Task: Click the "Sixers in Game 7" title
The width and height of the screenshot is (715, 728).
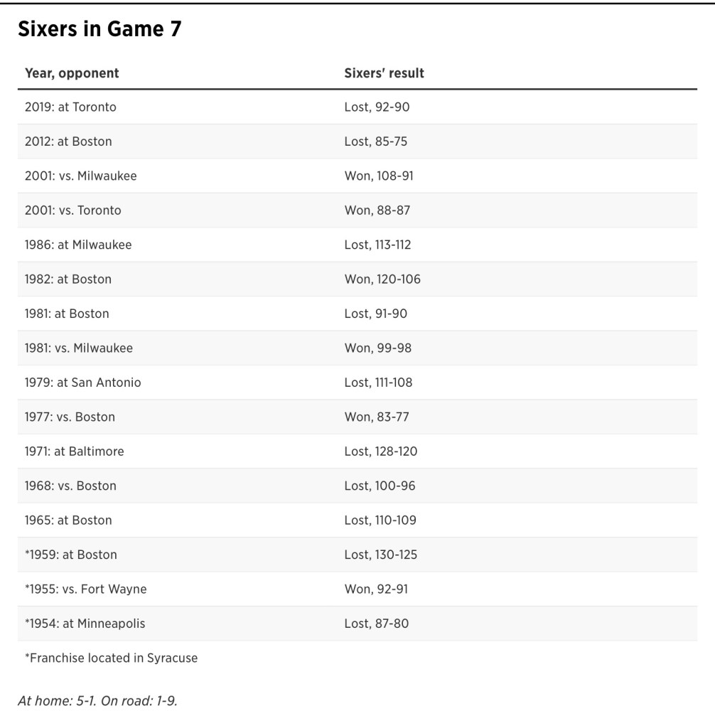Action: (100, 30)
